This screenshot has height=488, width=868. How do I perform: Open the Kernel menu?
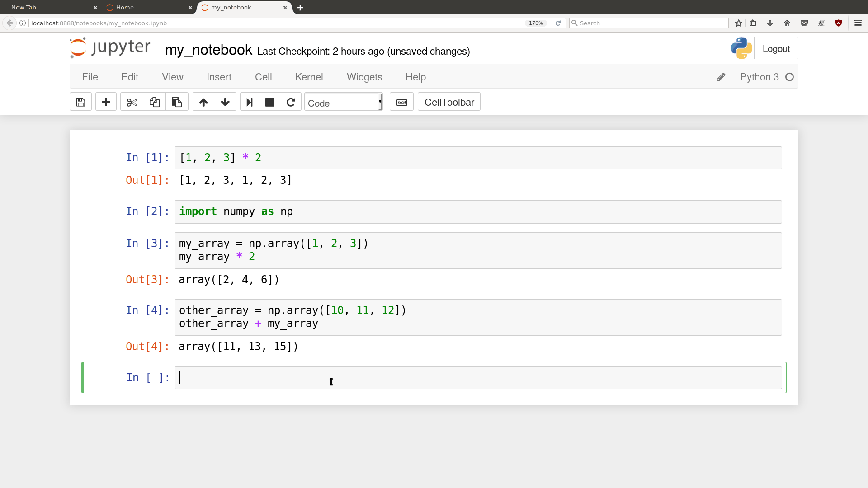click(309, 77)
